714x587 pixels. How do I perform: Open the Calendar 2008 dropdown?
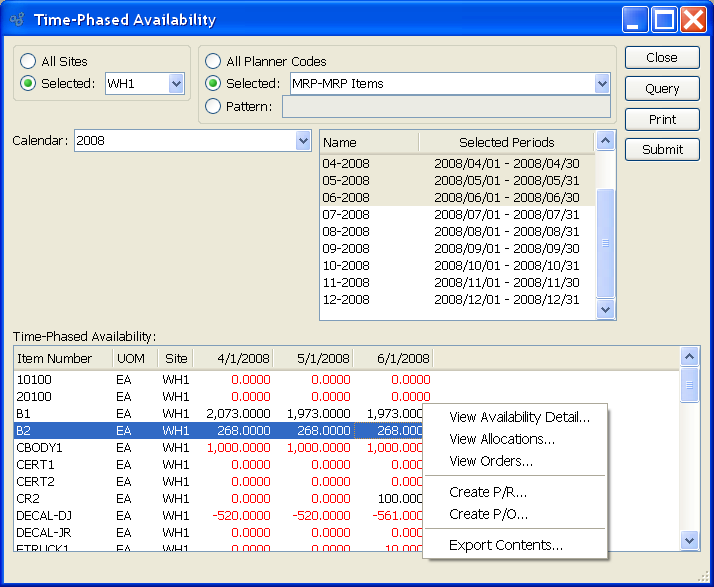tap(303, 141)
